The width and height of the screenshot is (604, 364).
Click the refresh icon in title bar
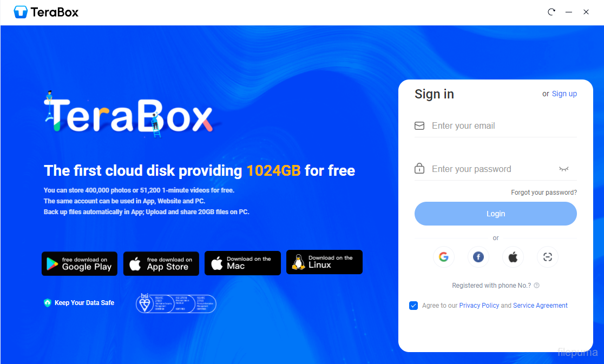[552, 12]
